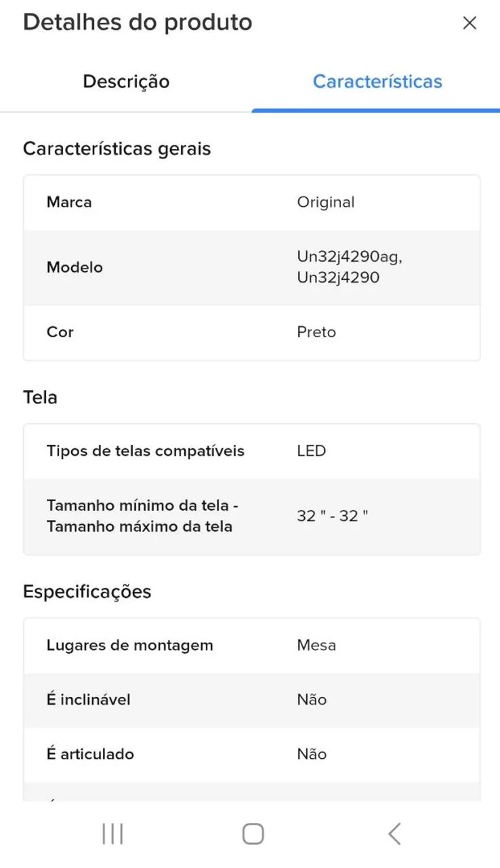This screenshot has height=868, width=500.
Task: Select the Preto color value
Action: click(x=316, y=332)
